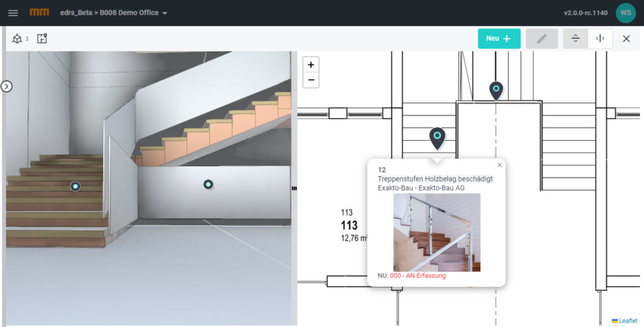Open the staircase photo thumbnail in popup

pyautogui.click(x=436, y=232)
